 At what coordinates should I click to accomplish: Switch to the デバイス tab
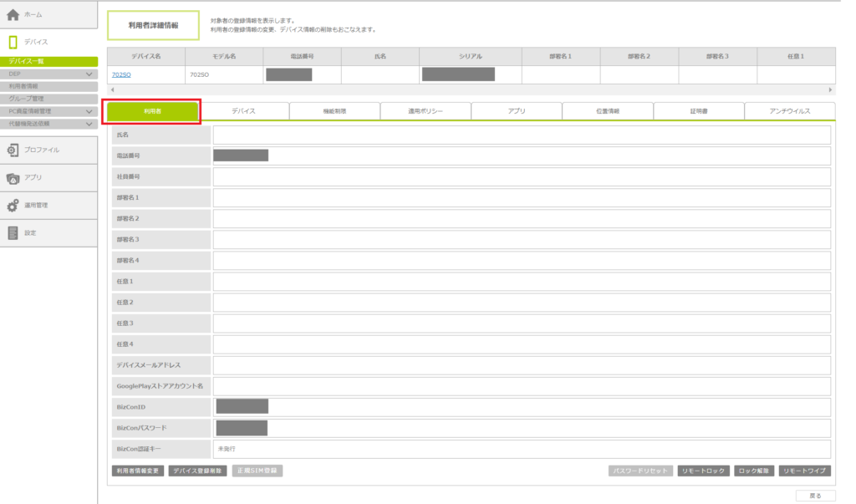(243, 111)
